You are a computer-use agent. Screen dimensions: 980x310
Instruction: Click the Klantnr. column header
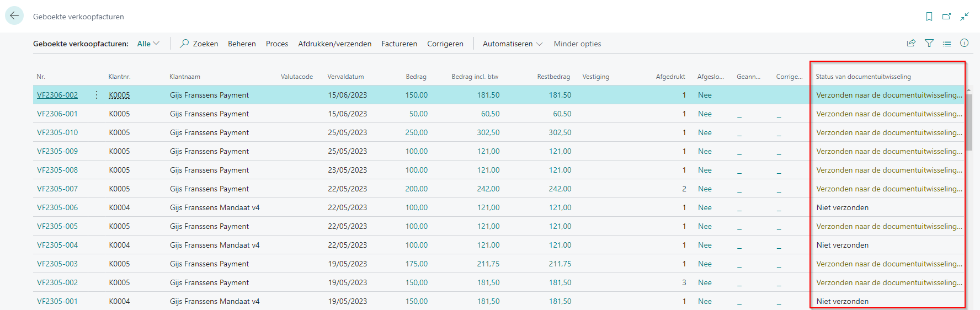pyautogui.click(x=119, y=77)
